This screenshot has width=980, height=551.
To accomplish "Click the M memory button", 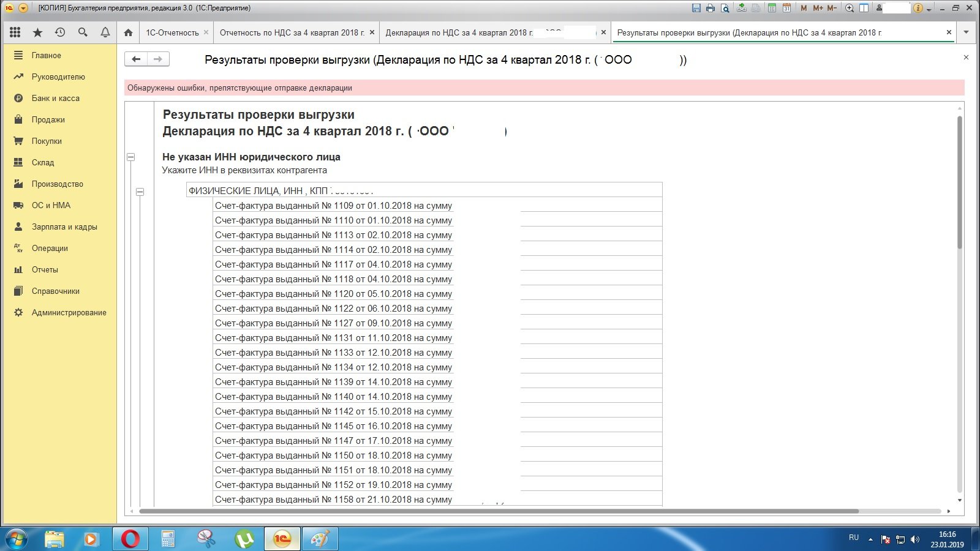I will (804, 8).
